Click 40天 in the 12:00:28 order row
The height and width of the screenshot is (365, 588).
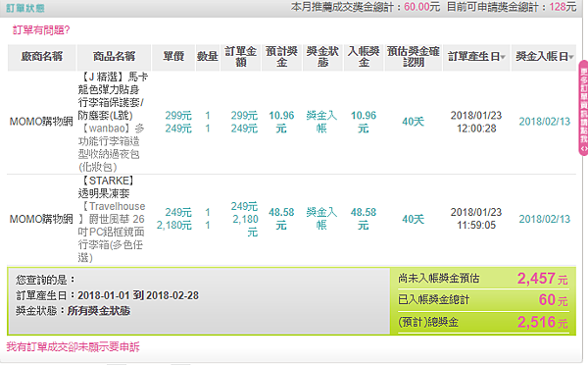(x=413, y=122)
